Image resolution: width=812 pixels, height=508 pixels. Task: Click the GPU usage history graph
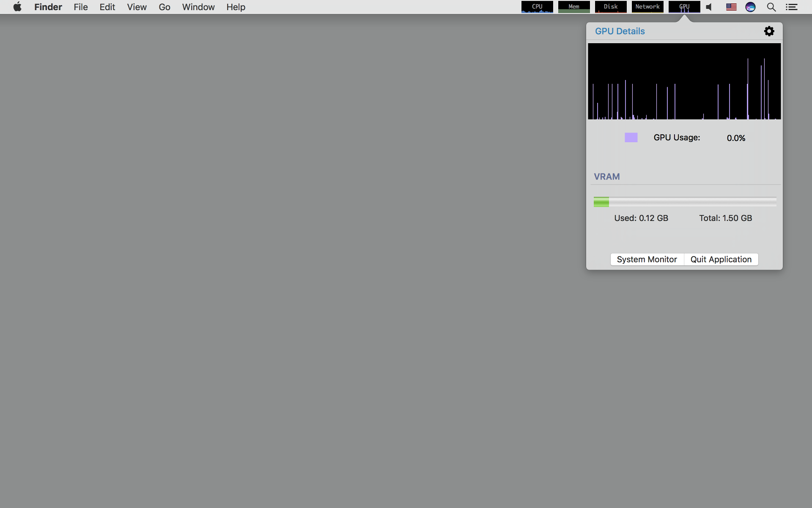[x=684, y=81]
